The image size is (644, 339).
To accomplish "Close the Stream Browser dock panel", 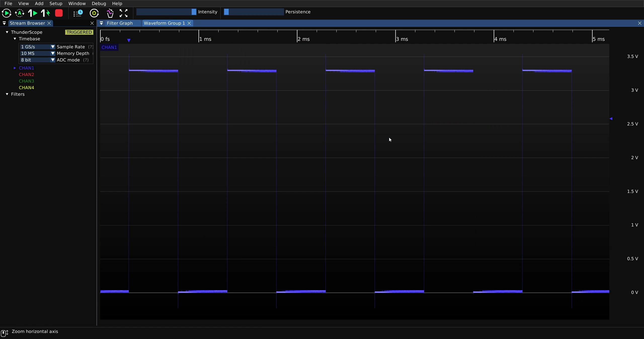I will 92,23.
